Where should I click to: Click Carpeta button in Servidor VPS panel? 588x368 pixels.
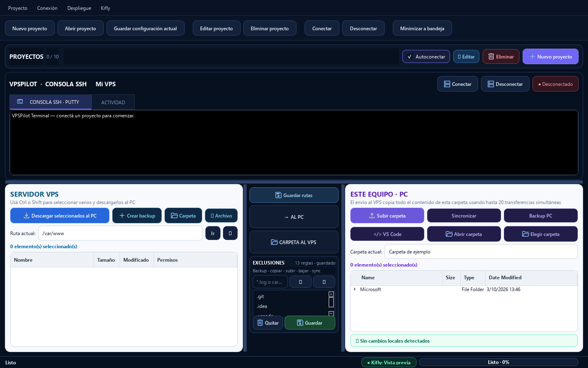183,215
